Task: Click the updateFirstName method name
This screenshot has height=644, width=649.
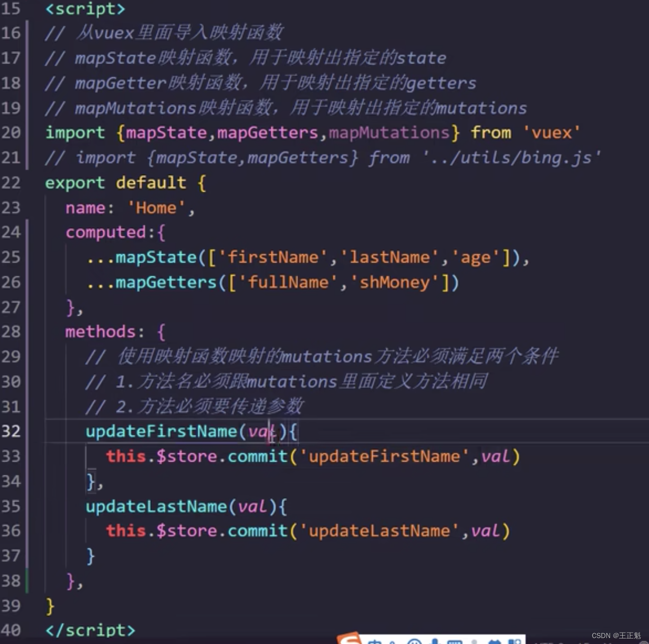Action: tap(161, 431)
